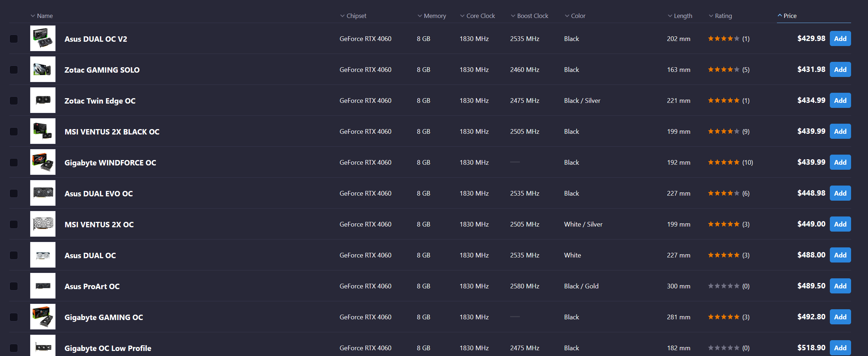Tick Asus DUAL EVO OC checkbox
The width and height of the screenshot is (868, 356).
point(14,193)
